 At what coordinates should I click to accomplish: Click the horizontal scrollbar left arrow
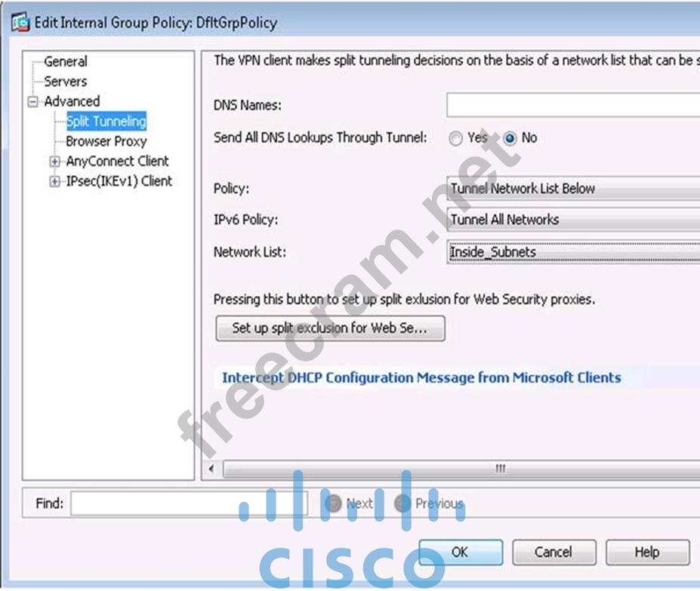click(211, 469)
